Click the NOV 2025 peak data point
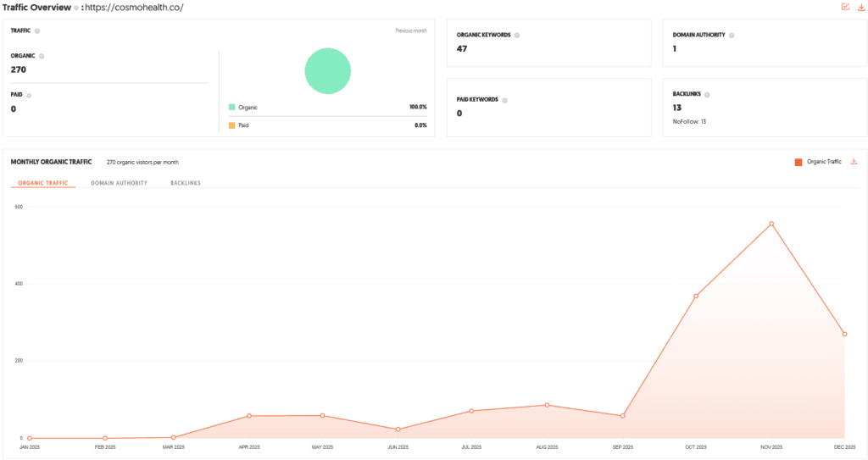Image resolution: width=868 pixels, height=460 pixels. point(771,224)
